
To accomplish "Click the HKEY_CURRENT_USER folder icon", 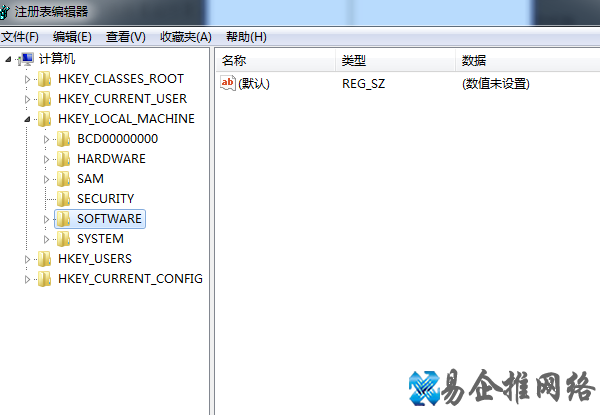I will point(43,99).
